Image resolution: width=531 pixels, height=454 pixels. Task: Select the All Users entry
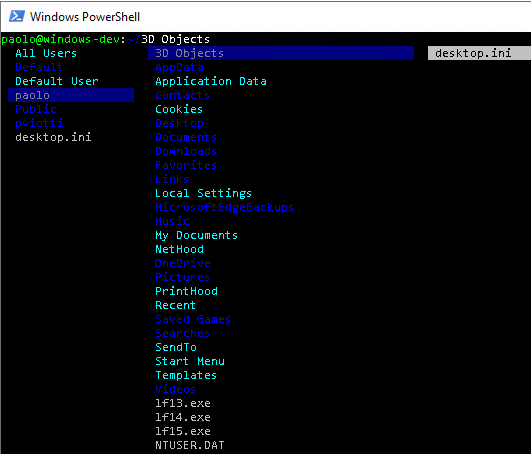46,53
